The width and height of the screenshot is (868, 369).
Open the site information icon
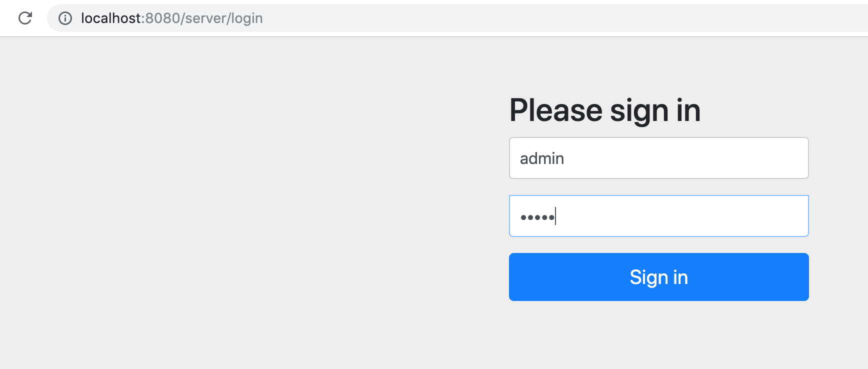(x=65, y=18)
